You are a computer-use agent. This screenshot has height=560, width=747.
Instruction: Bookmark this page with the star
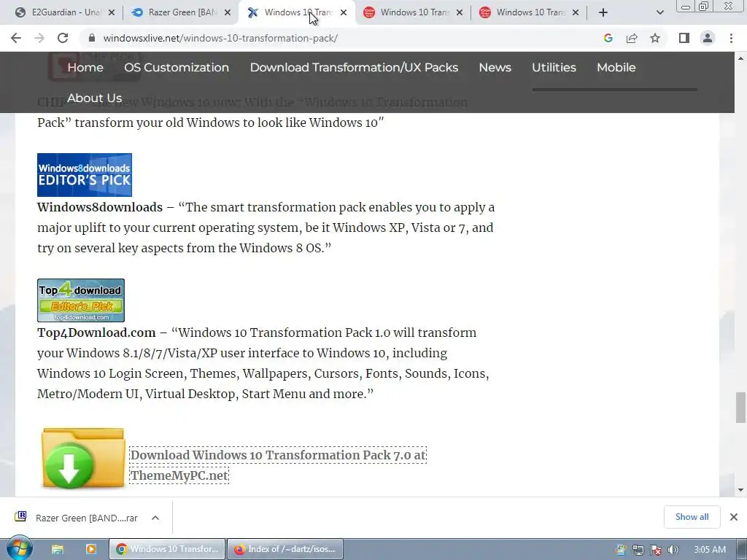coord(655,38)
